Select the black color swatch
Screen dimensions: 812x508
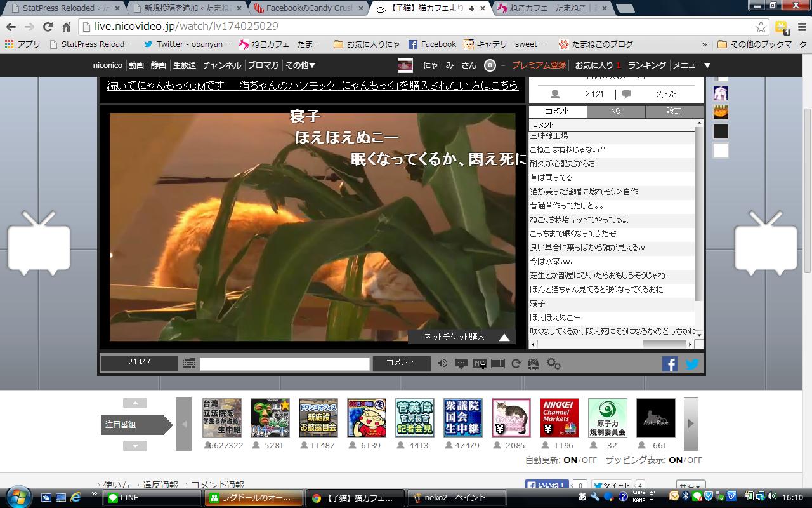click(721, 131)
